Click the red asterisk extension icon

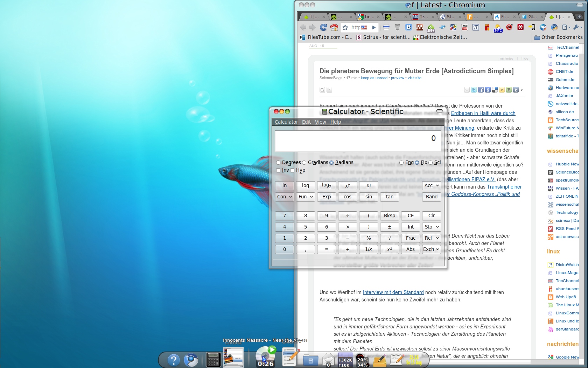coord(520,27)
